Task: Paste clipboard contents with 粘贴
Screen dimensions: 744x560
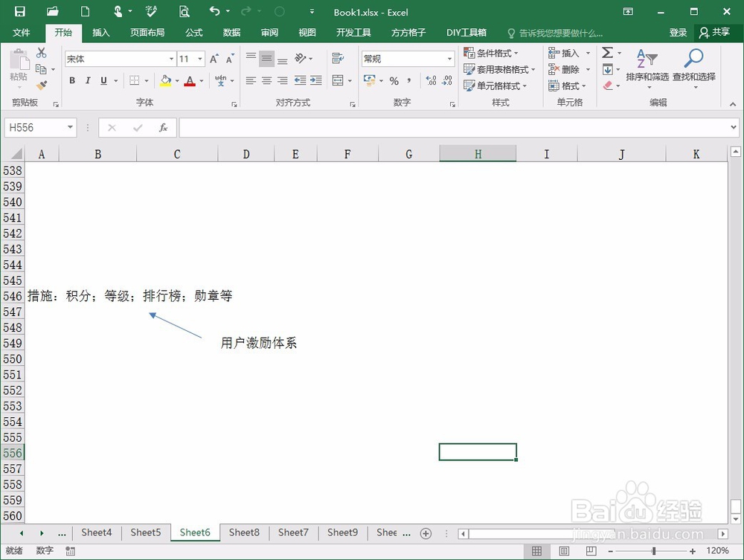Action: click(x=19, y=67)
